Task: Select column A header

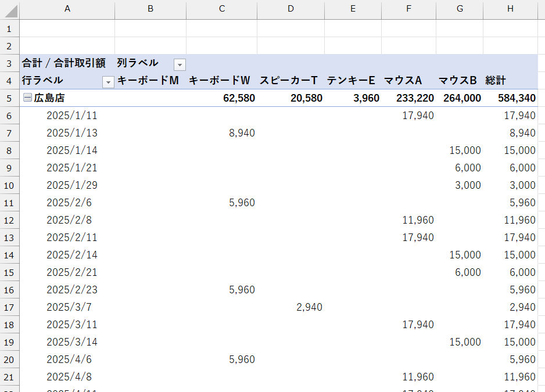Action: click(x=67, y=9)
